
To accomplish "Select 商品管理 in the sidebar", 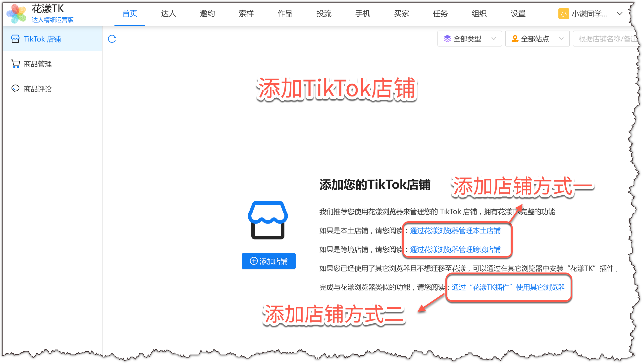I will (x=53, y=64).
